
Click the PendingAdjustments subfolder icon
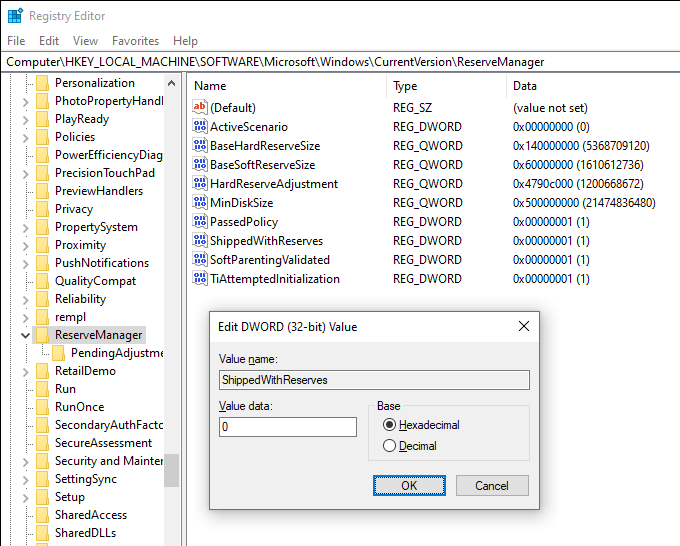[x=59, y=353]
